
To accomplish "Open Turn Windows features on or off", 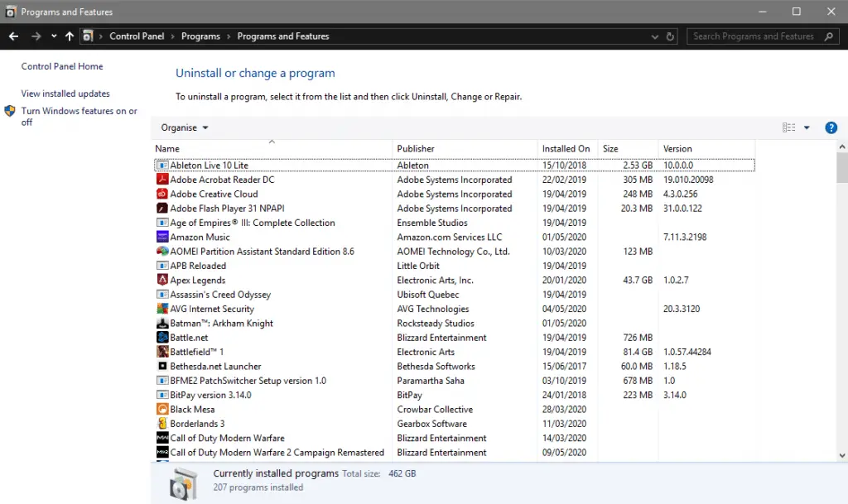I will click(x=79, y=116).
